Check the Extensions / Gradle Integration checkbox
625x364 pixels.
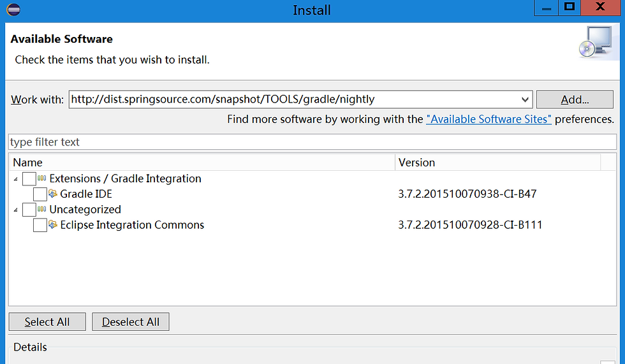[29, 178]
